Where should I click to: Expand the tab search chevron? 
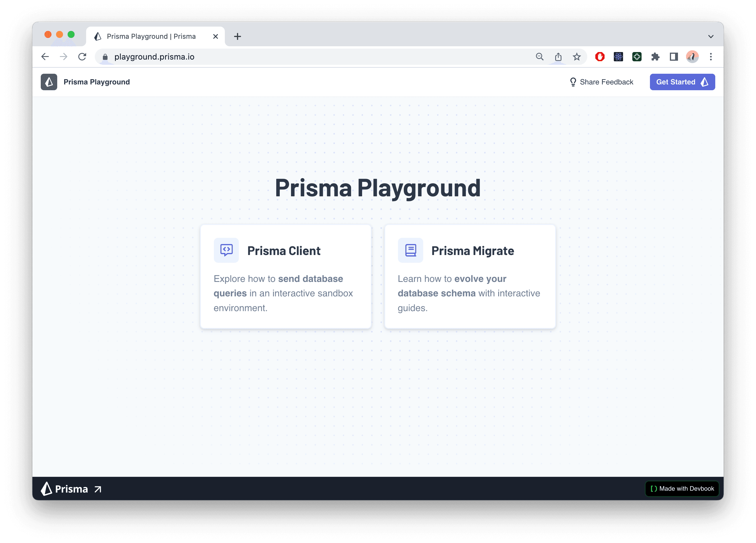click(711, 36)
